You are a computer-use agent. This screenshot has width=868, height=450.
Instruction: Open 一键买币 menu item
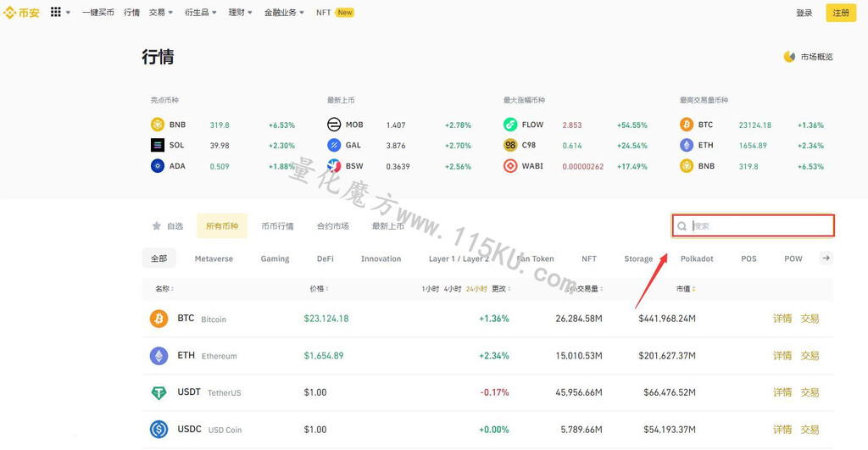pyautogui.click(x=98, y=12)
